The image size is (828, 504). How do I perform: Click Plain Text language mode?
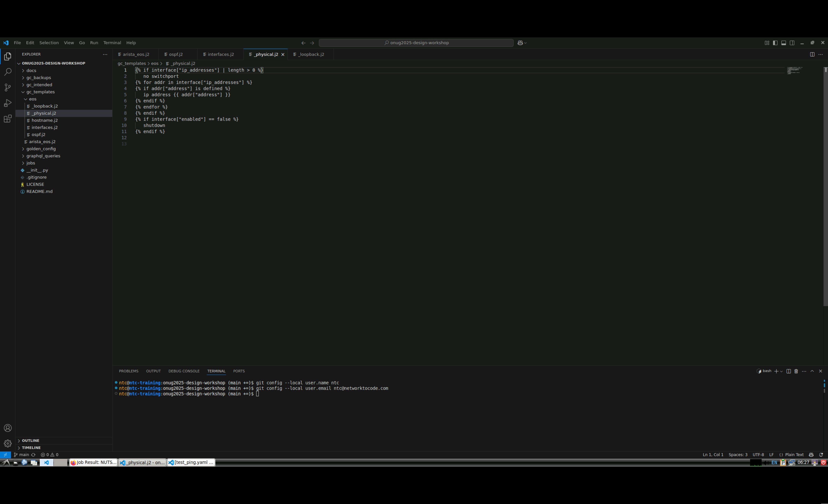[794, 455]
